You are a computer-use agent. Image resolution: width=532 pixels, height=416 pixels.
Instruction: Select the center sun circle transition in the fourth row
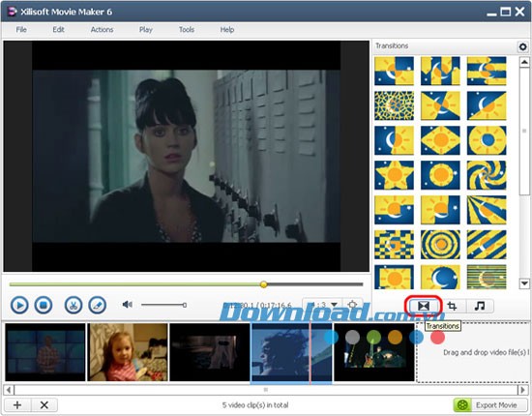coord(440,175)
